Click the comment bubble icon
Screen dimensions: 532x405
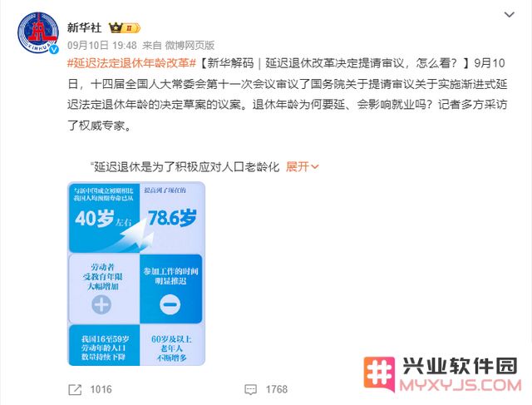point(251,389)
